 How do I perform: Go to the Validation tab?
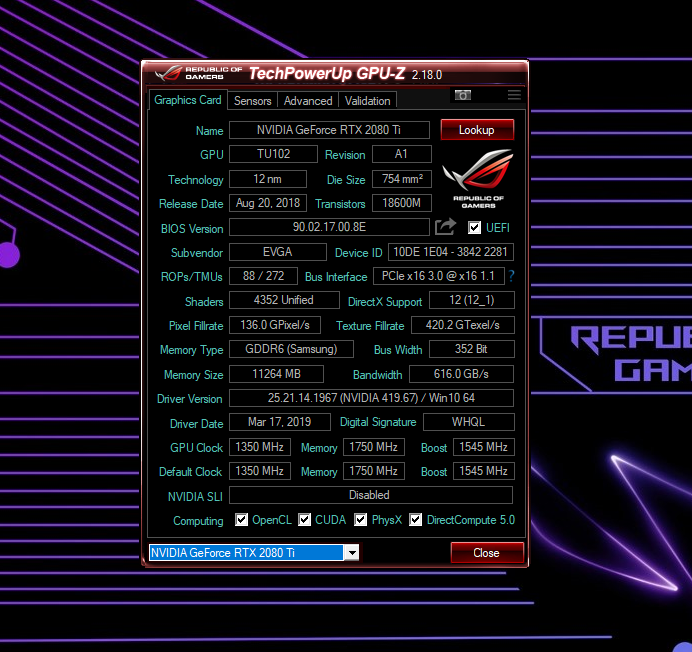click(x=368, y=101)
